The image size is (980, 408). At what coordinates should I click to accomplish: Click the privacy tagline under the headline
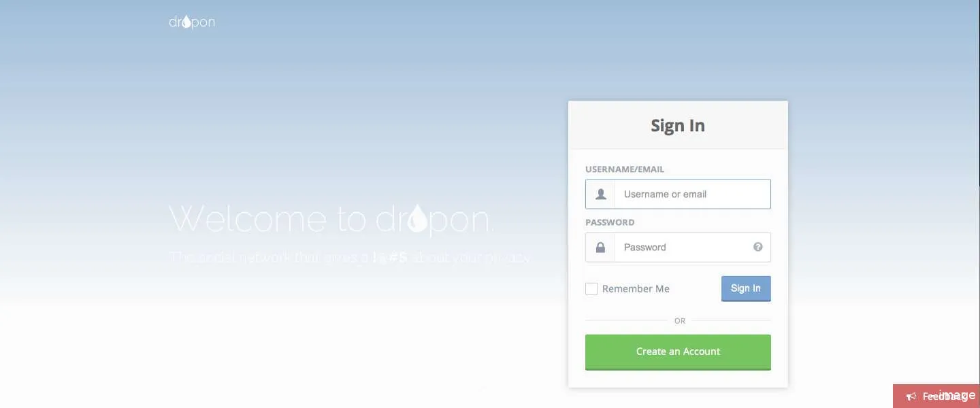(x=349, y=258)
